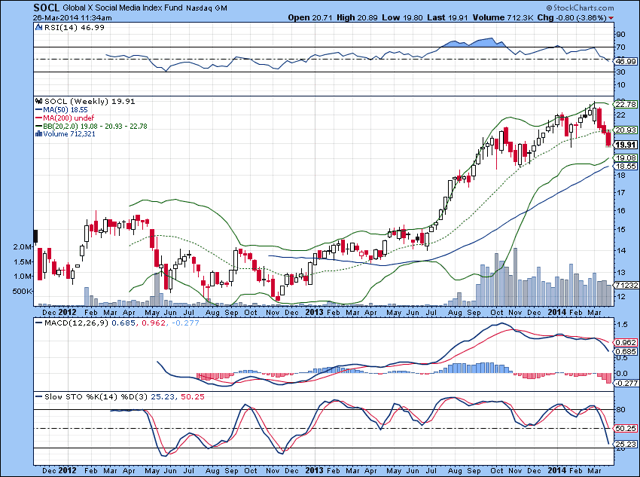
Task: Click 2013 on the bottom time axis
Action: click(x=314, y=470)
